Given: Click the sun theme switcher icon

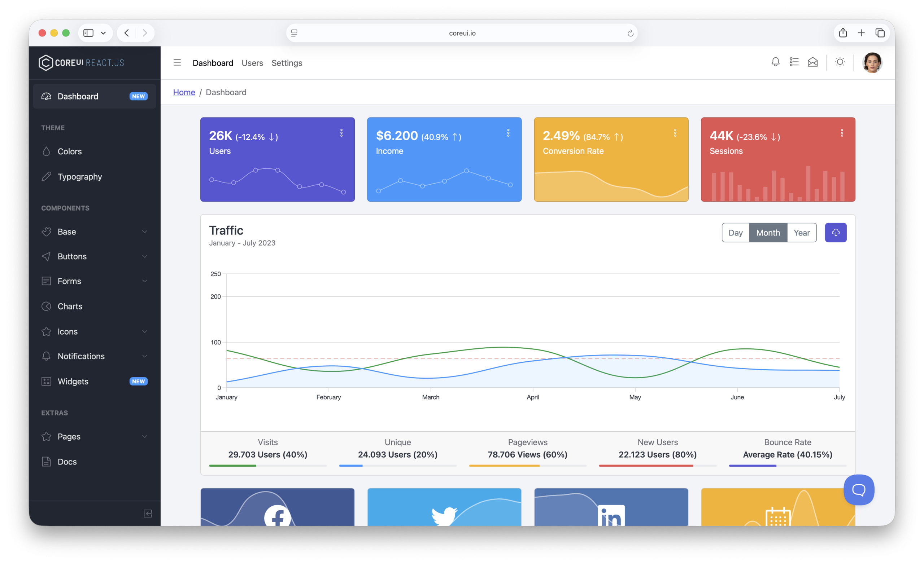Looking at the screenshot, I should coord(840,62).
